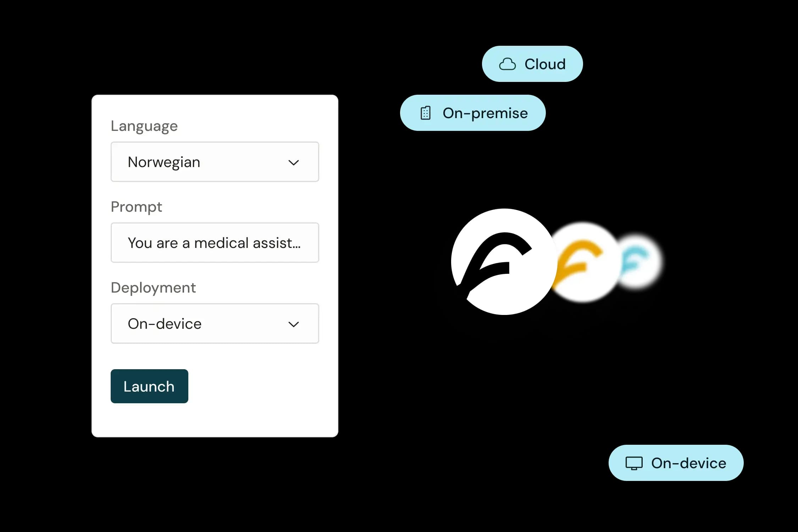The image size is (798, 532).
Task: Click the large black-and-white logo circle
Action: coord(504,262)
